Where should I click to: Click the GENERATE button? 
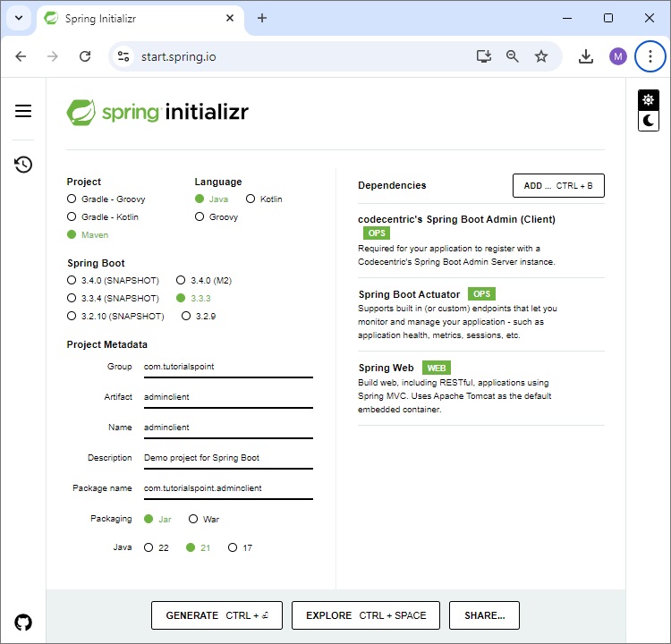pyautogui.click(x=217, y=615)
